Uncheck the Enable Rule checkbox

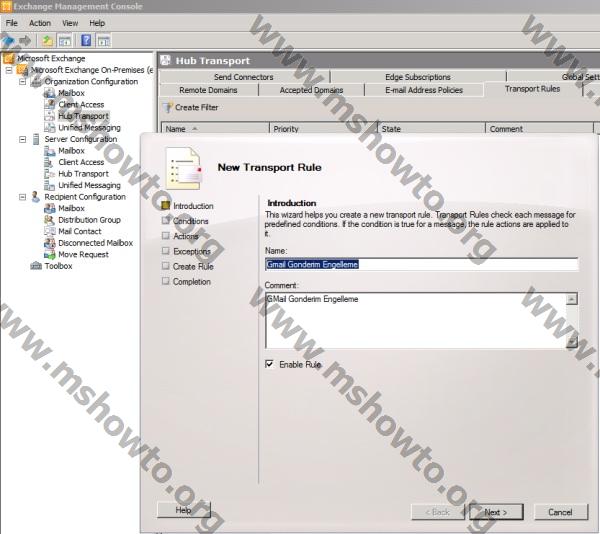click(269, 364)
